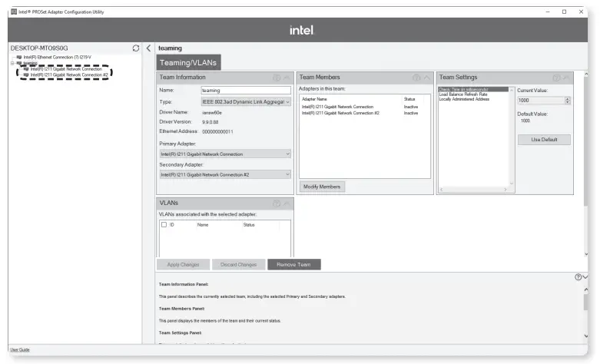
Task: Collapse the teaming tree node
Action: point(12,63)
